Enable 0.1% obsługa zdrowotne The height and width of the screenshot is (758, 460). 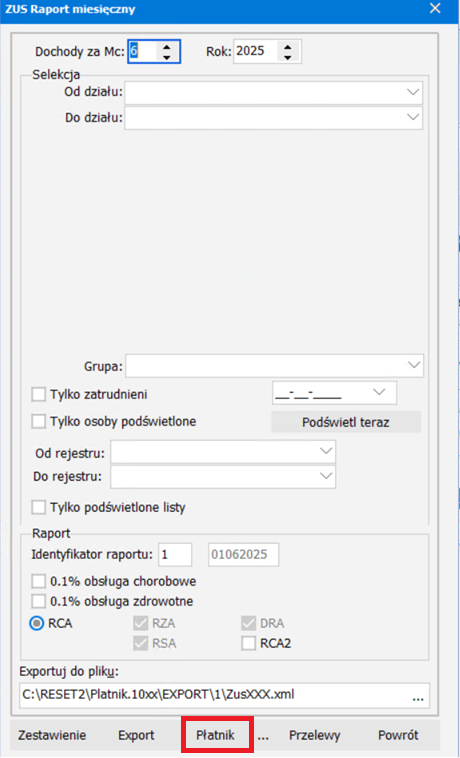point(38,601)
